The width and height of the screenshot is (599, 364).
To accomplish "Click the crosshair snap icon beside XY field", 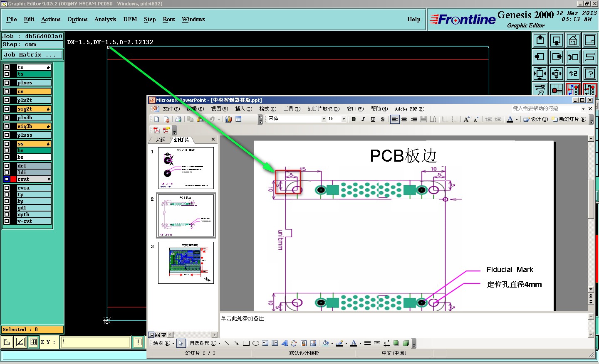I will (x=33, y=342).
